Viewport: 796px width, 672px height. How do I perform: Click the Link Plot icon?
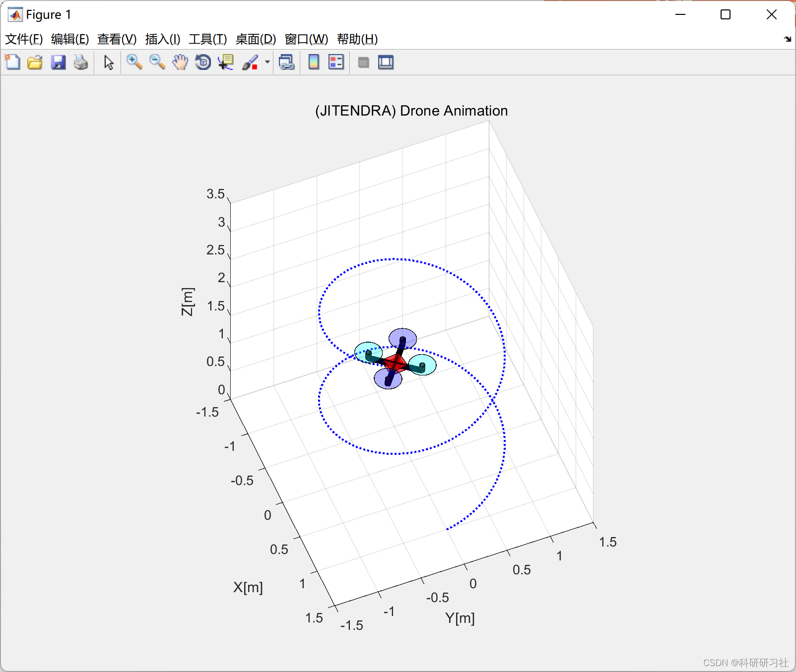point(287,62)
